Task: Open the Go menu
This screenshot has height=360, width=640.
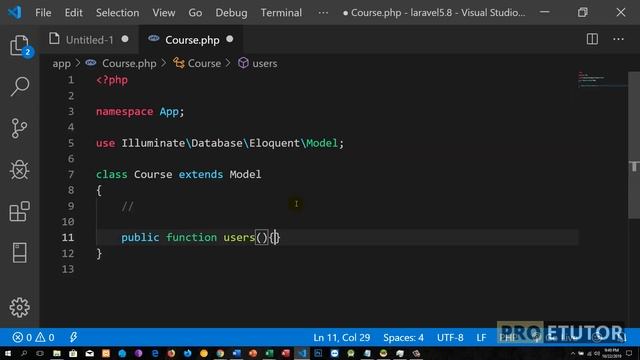Action: (195, 13)
